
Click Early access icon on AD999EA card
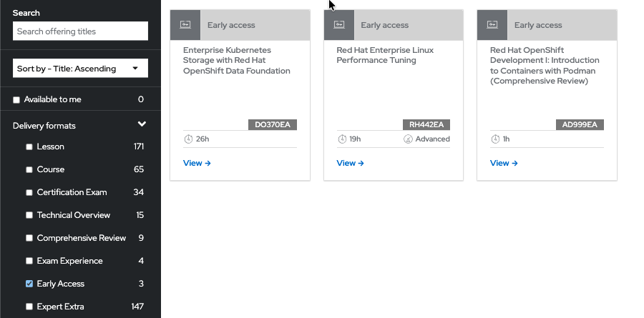pyautogui.click(x=492, y=25)
